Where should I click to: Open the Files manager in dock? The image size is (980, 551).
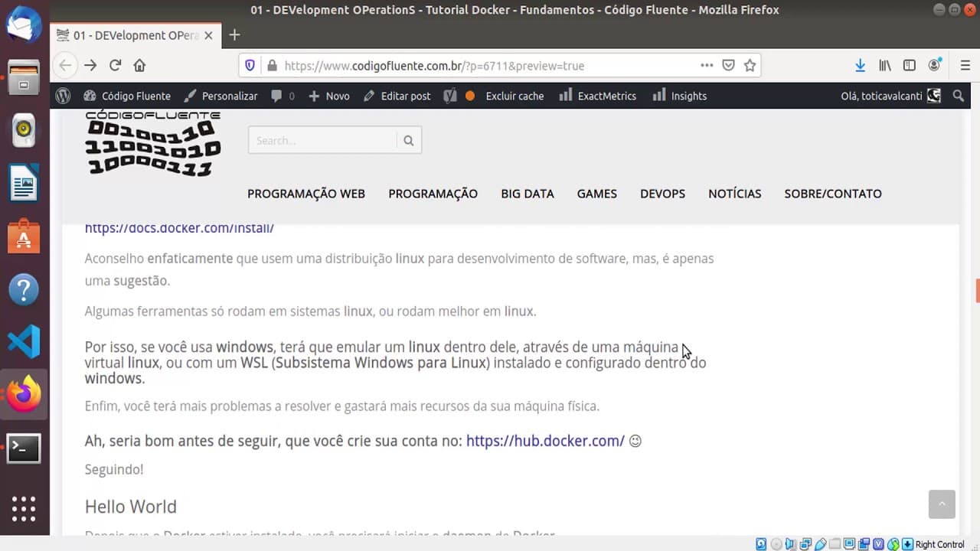click(24, 77)
